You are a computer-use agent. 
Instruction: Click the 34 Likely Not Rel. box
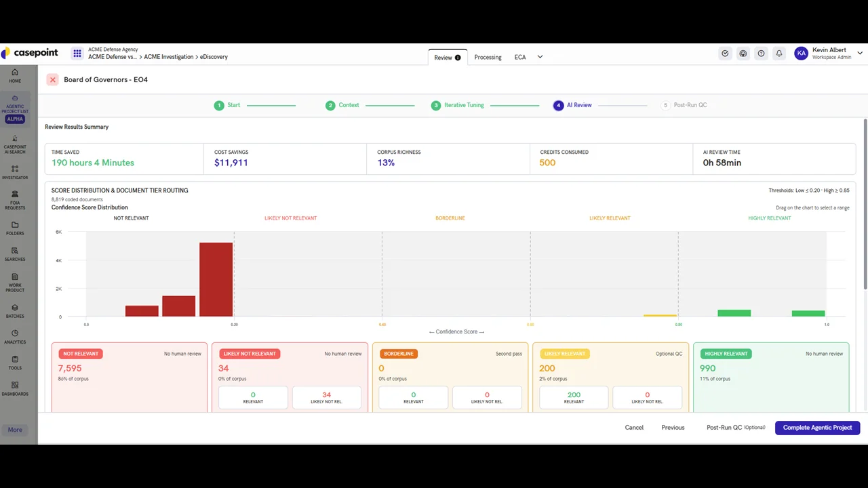[326, 398]
